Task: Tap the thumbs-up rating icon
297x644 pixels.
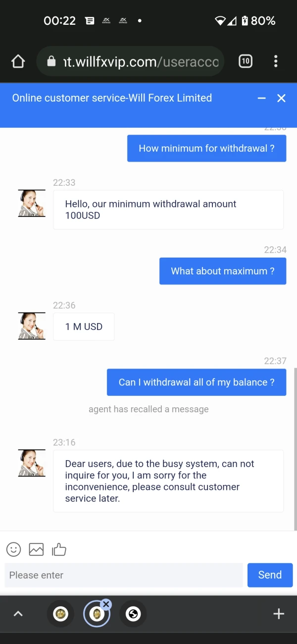Action: point(59,549)
